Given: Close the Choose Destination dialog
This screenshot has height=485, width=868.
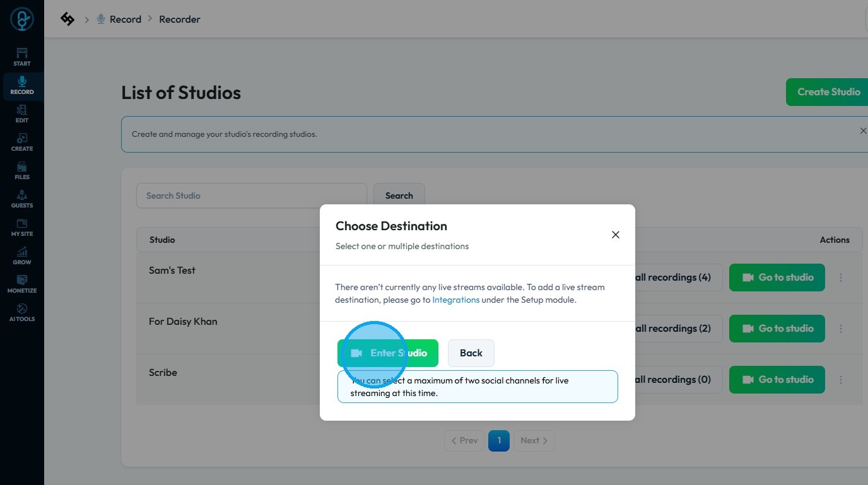Looking at the screenshot, I should tap(616, 235).
